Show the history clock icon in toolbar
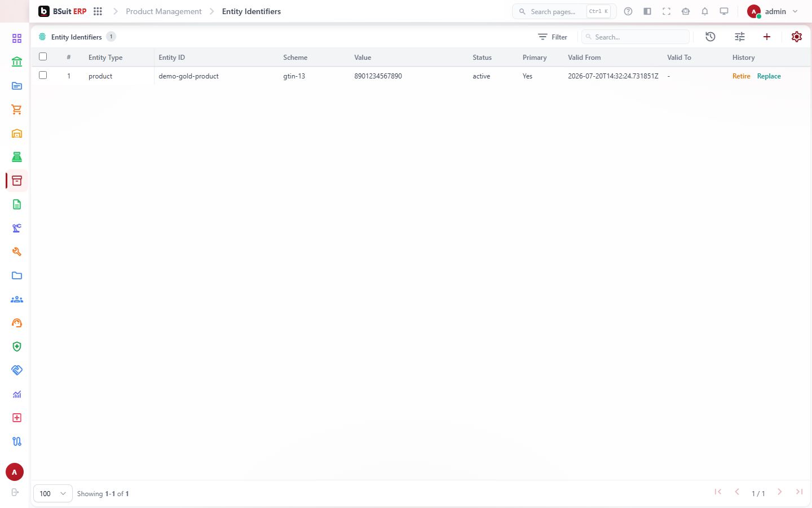 point(710,37)
